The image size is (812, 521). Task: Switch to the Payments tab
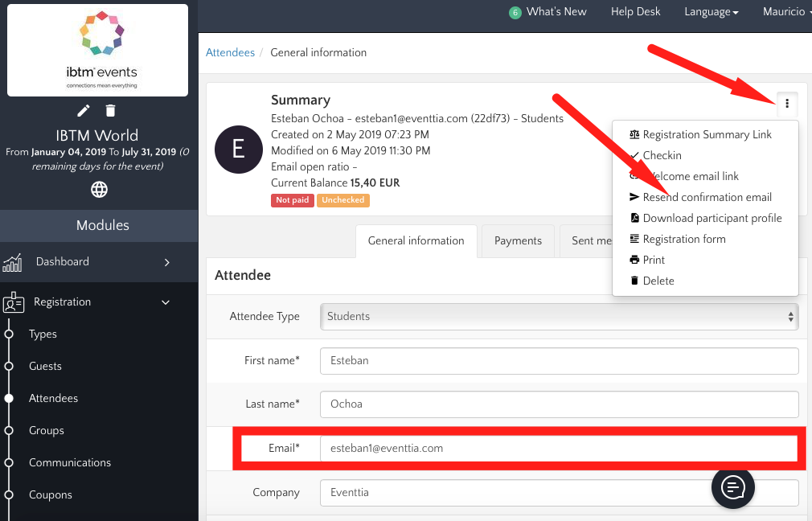pyautogui.click(x=518, y=240)
